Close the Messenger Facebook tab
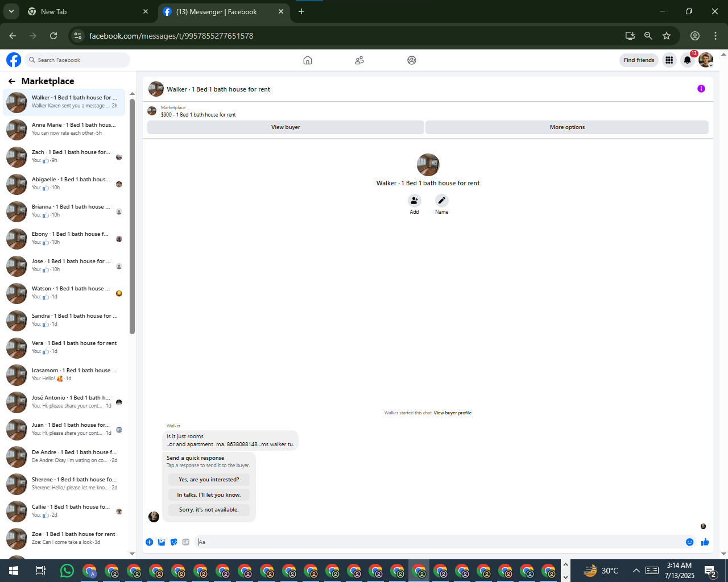The width and height of the screenshot is (728, 582). [x=281, y=11]
